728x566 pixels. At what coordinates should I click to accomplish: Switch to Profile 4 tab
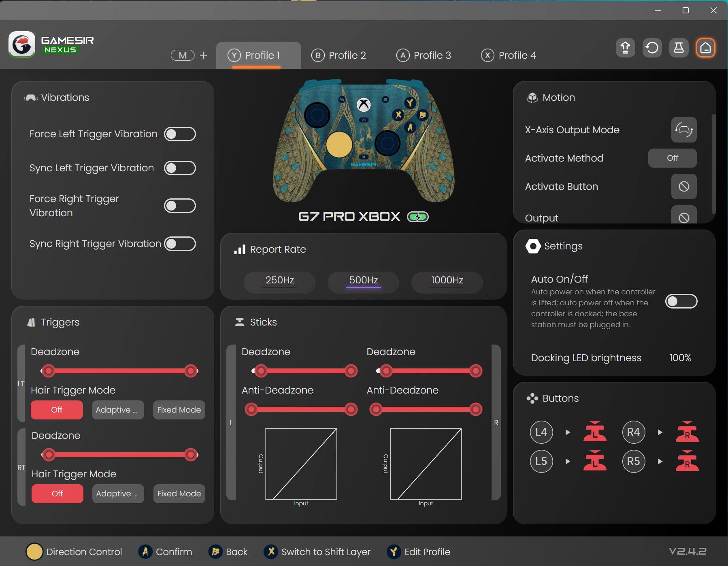509,55
